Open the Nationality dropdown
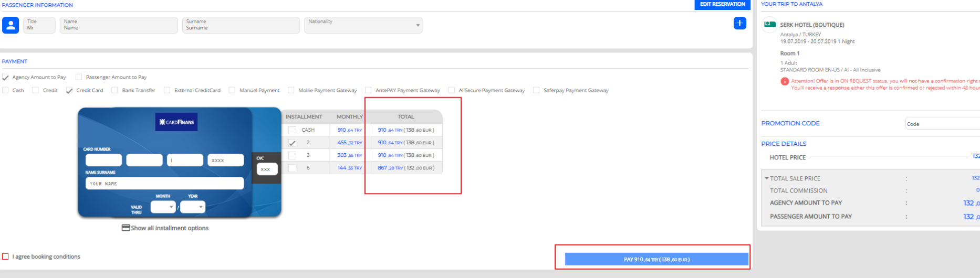The width and height of the screenshot is (980, 278). 363,25
